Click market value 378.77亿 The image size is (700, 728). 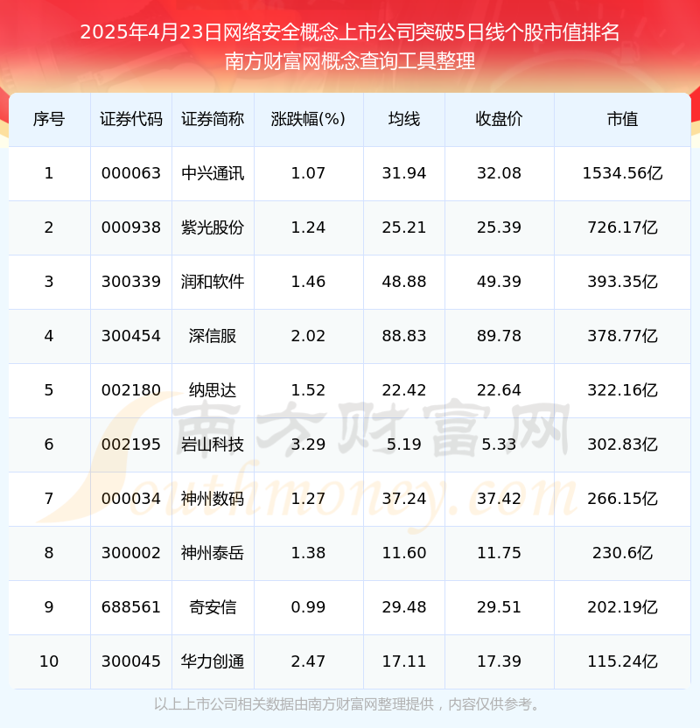622,336
